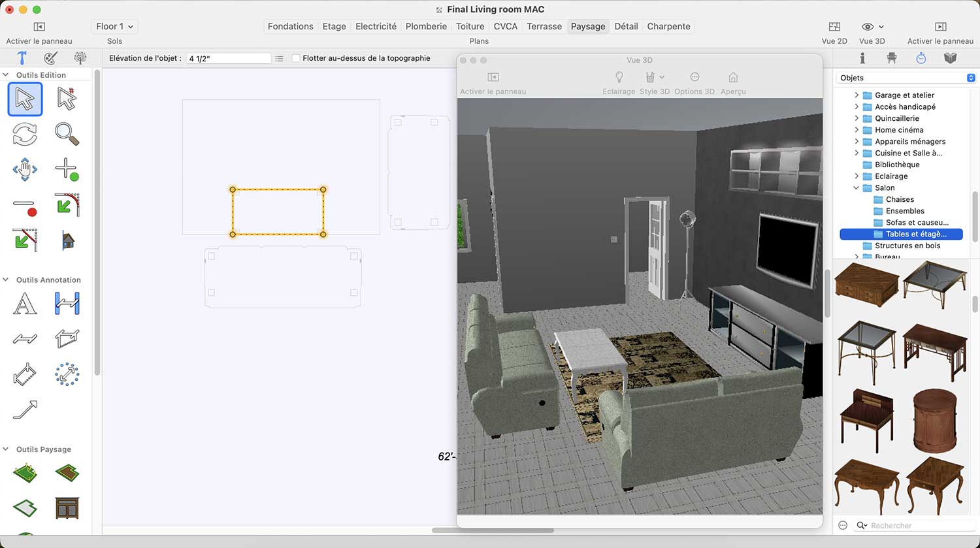Select the angled bracket dimension tool
The height and width of the screenshot is (548, 980).
pyautogui.click(x=25, y=374)
